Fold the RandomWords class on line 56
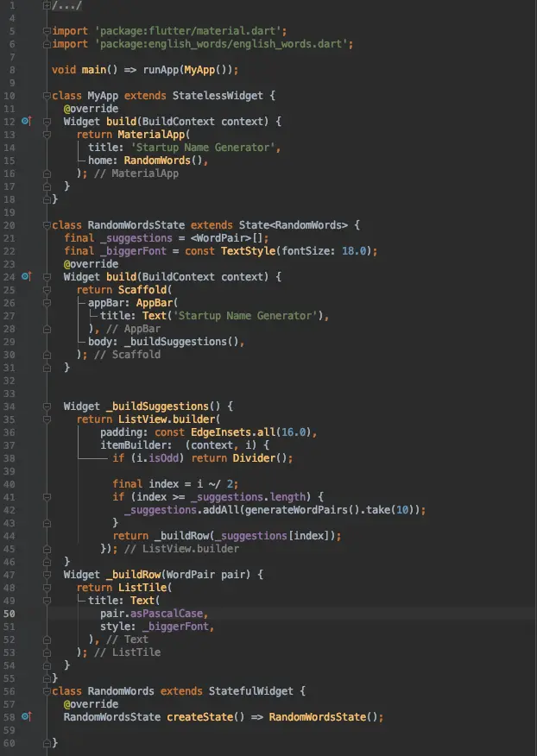The height and width of the screenshot is (756, 537). click(47, 691)
